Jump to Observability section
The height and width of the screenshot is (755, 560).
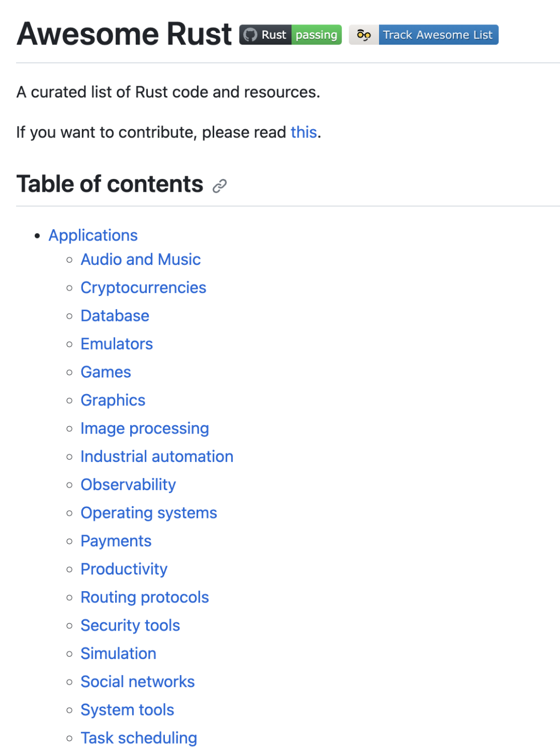point(128,485)
